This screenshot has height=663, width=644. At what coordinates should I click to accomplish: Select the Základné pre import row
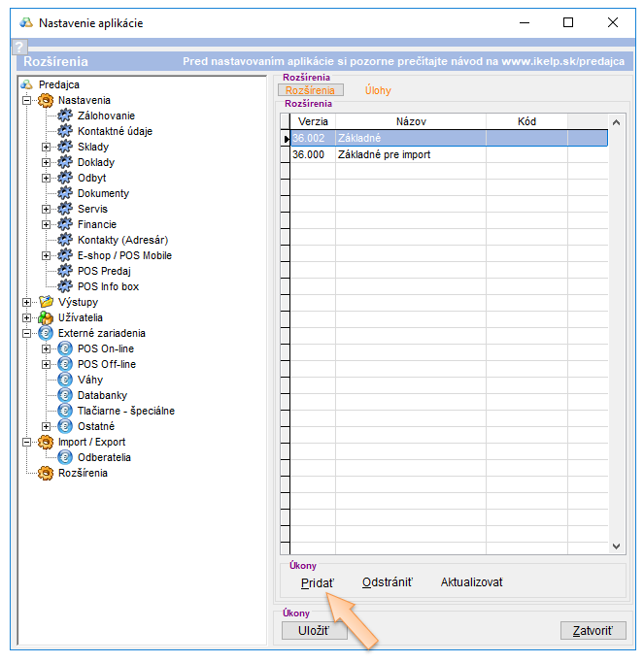tap(383, 154)
